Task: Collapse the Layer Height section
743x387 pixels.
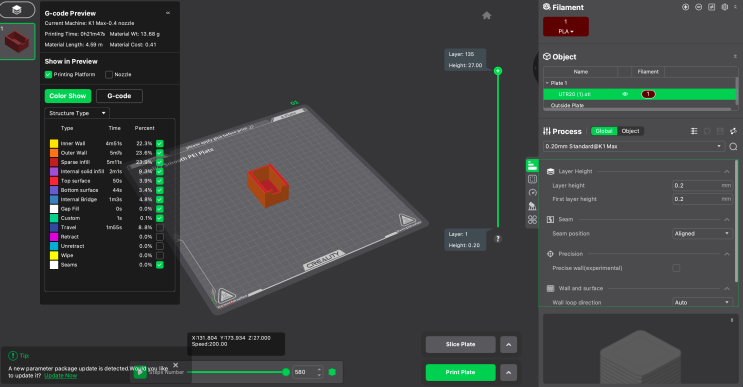Action: 726,171
